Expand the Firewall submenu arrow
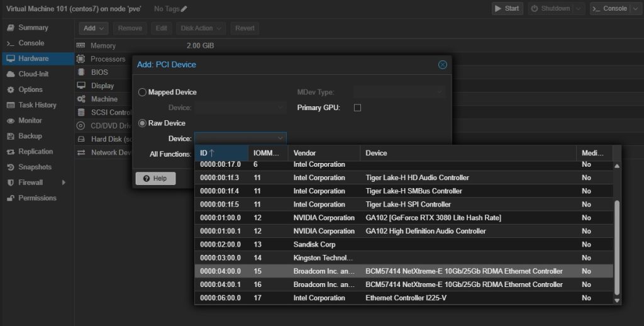644x326 pixels. click(64, 183)
